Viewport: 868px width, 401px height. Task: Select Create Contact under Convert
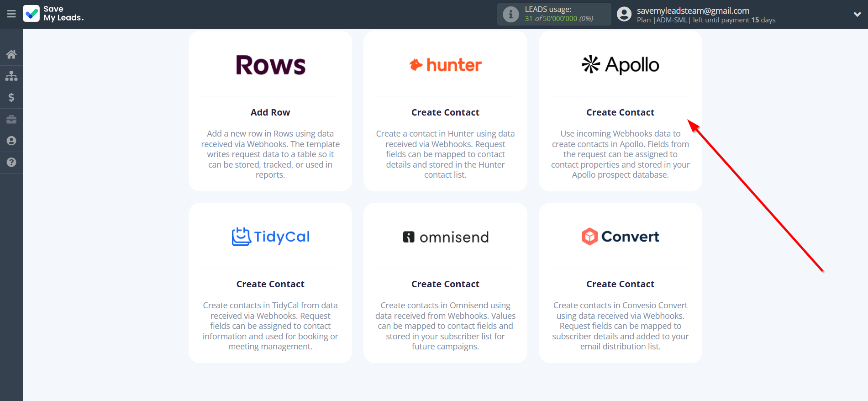pos(620,284)
